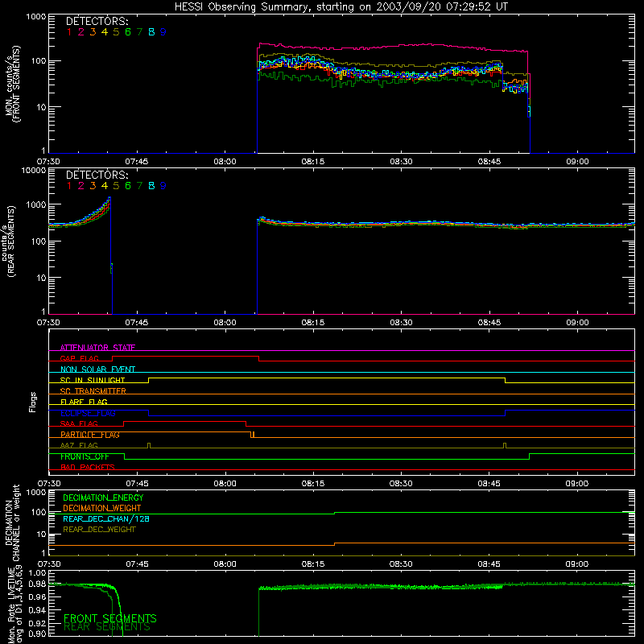The height and width of the screenshot is (644, 644).
Task: Click the NON_SOLAR_EVENT flag label
Action: [97, 369]
